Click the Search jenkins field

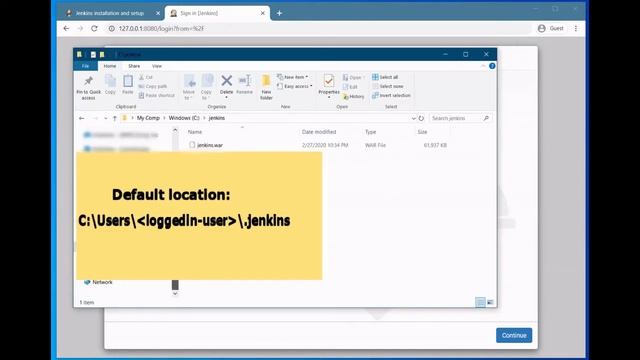[460, 118]
